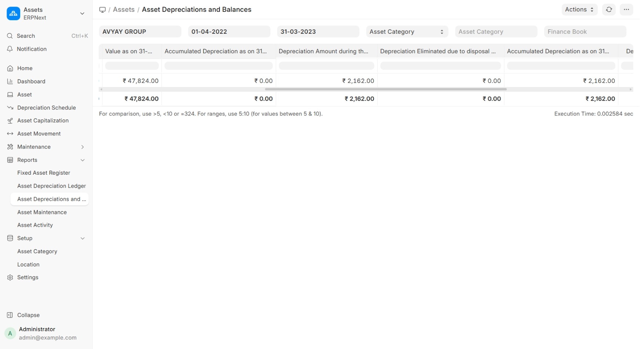
Task: Click the horizontal table scrollbar
Action: coord(385,89)
